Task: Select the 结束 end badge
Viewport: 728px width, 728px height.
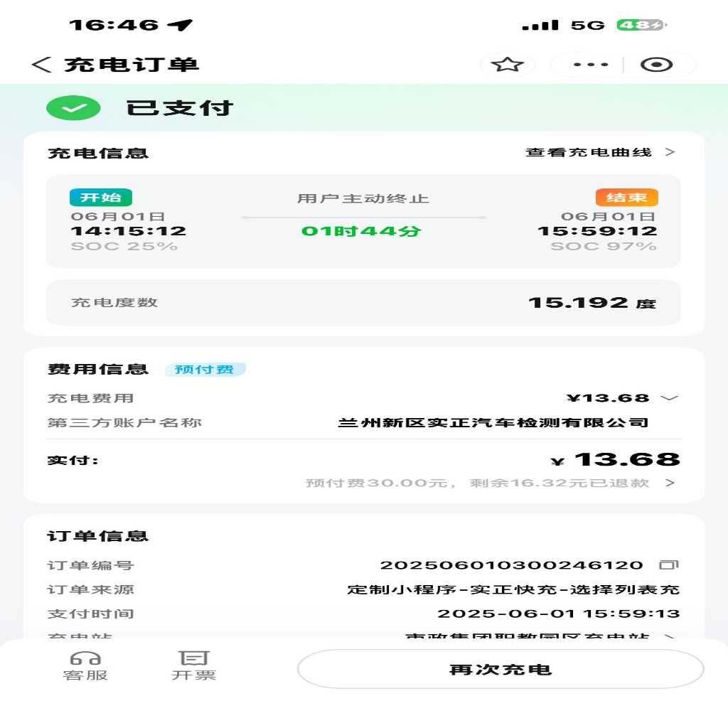Action: point(627,198)
